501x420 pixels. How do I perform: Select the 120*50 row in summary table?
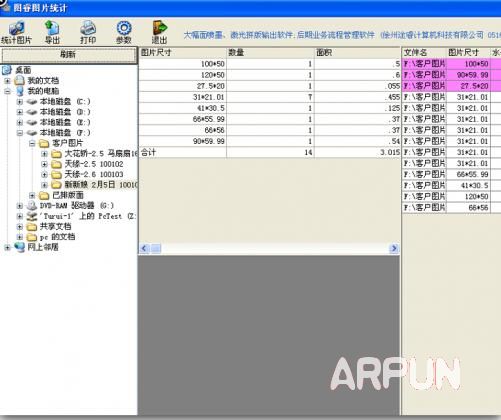pos(270,75)
